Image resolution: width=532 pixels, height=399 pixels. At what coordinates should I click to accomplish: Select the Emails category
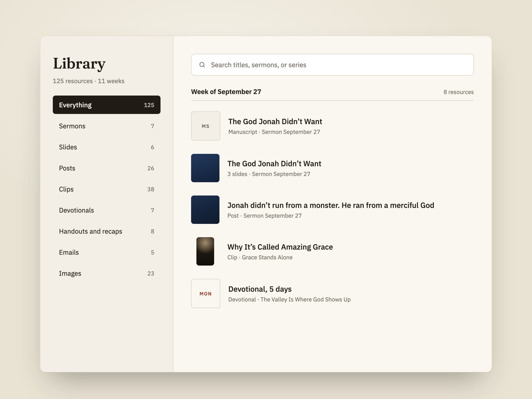tap(106, 252)
